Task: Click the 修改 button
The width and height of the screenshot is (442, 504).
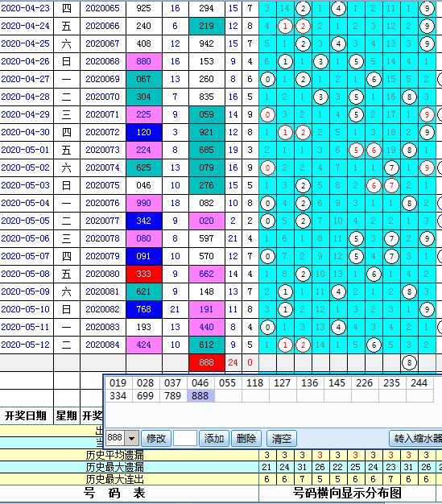Action: [156, 438]
